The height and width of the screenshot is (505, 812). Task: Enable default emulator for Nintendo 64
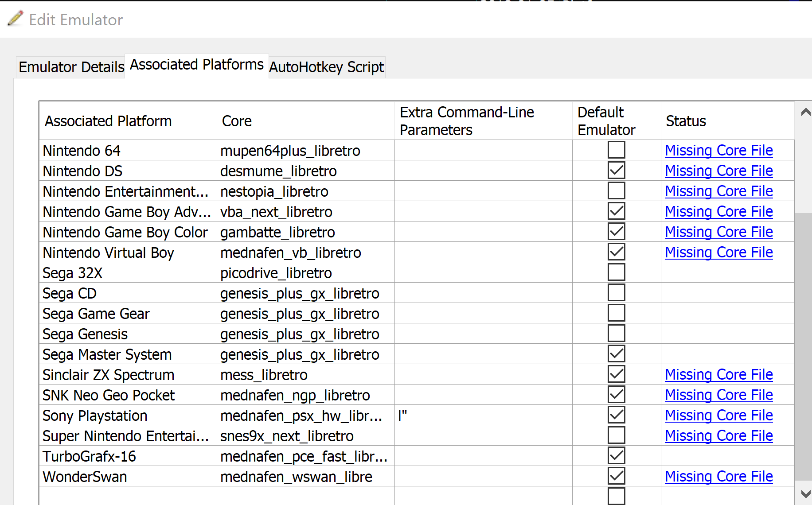pyautogui.click(x=616, y=150)
